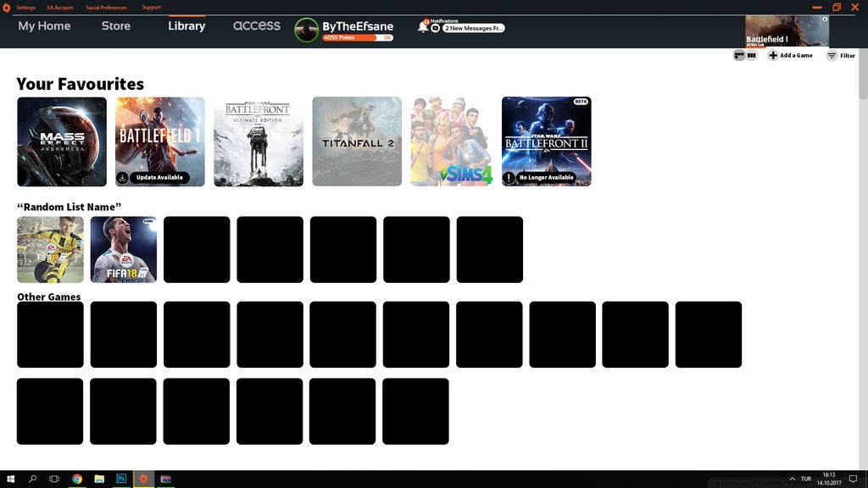This screenshot has width=868, height=488.
Task: Switch to the Store tab
Action: (115, 26)
